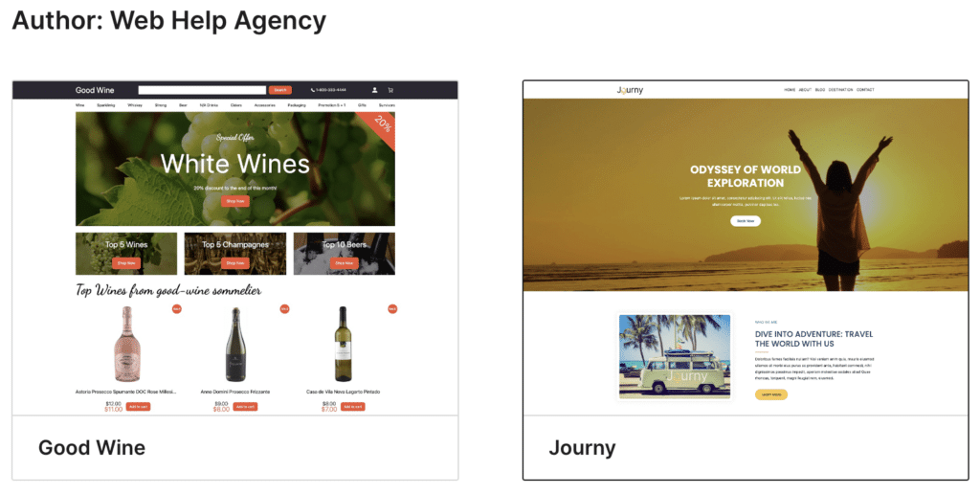Open the Good Wine template title
The height and width of the screenshot is (494, 980).
[x=92, y=448]
